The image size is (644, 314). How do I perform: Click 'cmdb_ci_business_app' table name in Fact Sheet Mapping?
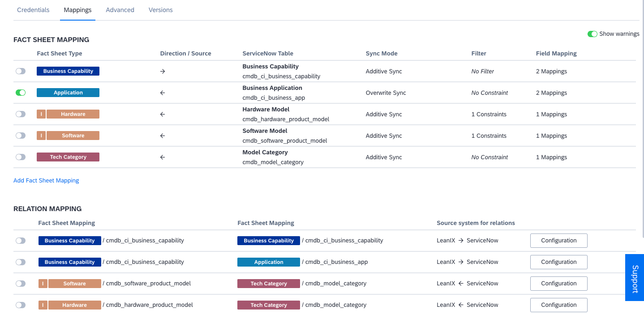coord(274,98)
